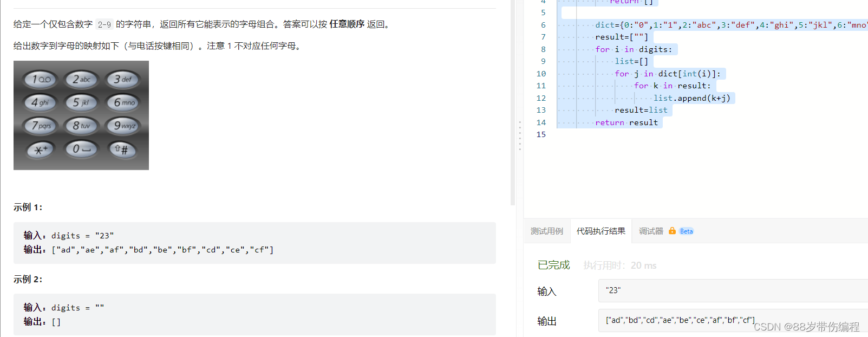
Task: Click the 输出 result field
Action: tap(733, 320)
